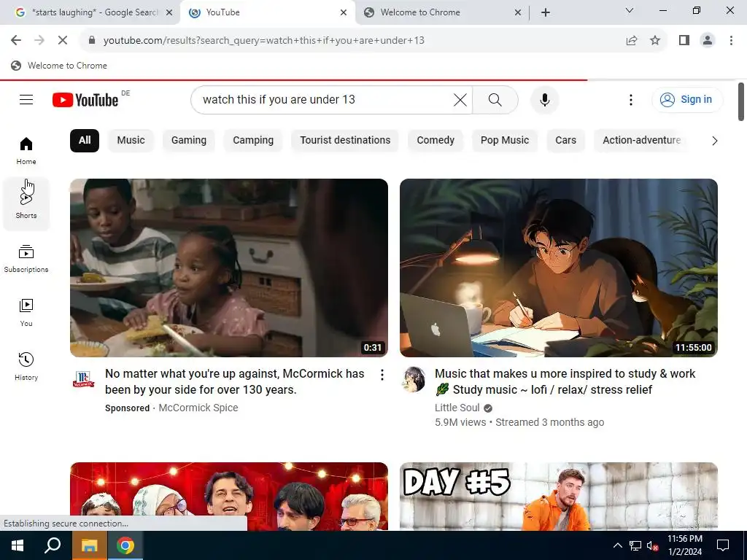Open the Chrome profile icon
Viewport: 747px width, 560px height.
pos(708,41)
